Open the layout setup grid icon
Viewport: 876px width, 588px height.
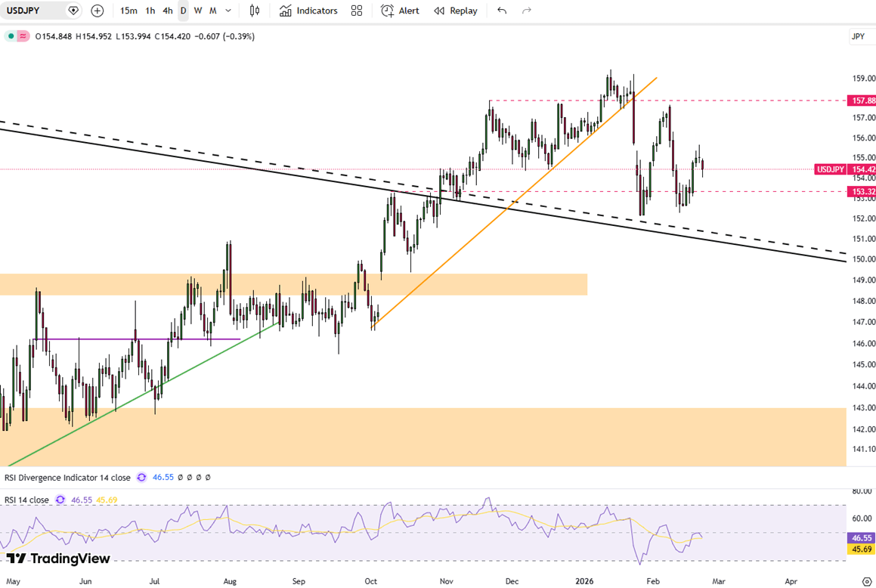tap(357, 11)
